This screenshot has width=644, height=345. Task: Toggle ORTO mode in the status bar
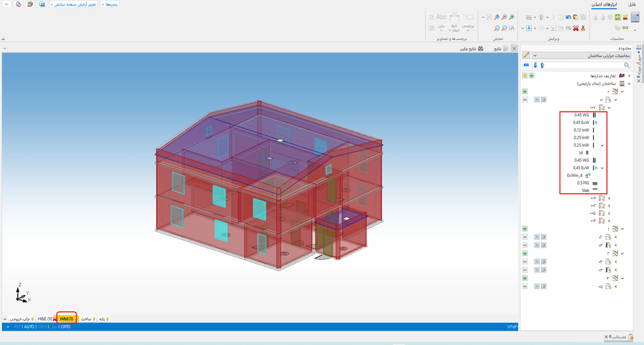(64, 326)
